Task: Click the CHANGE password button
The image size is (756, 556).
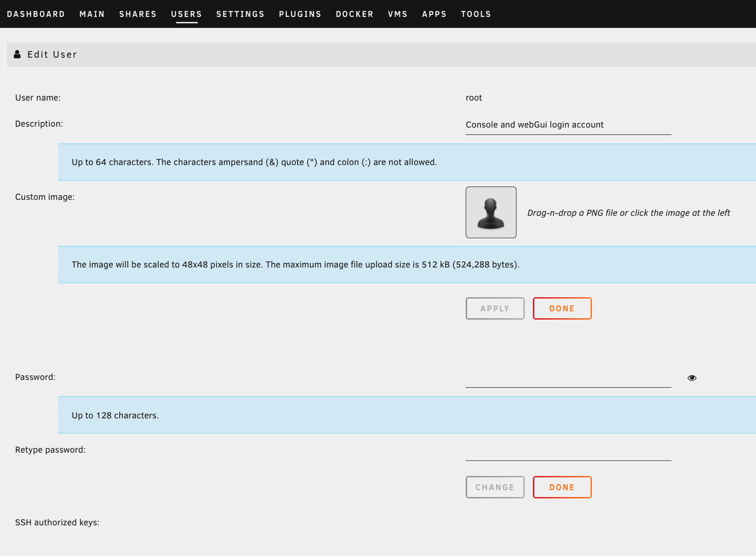Action: click(x=495, y=487)
